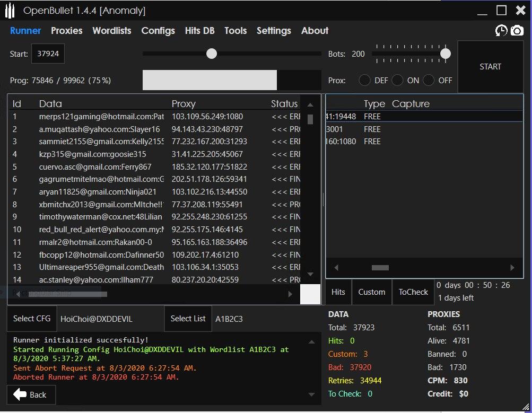Click data list scroll-down arrow

tap(310, 274)
